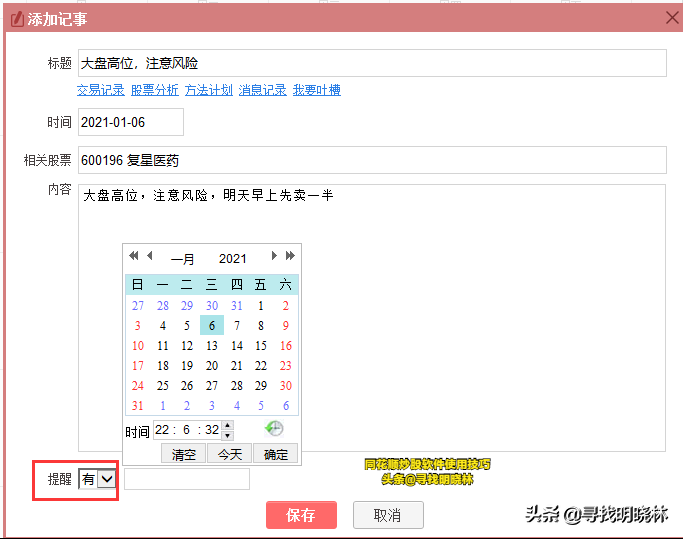This screenshot has height=539, width=683.
Task: Select day 24 in the calendar
Action: (x=138, y=386)
